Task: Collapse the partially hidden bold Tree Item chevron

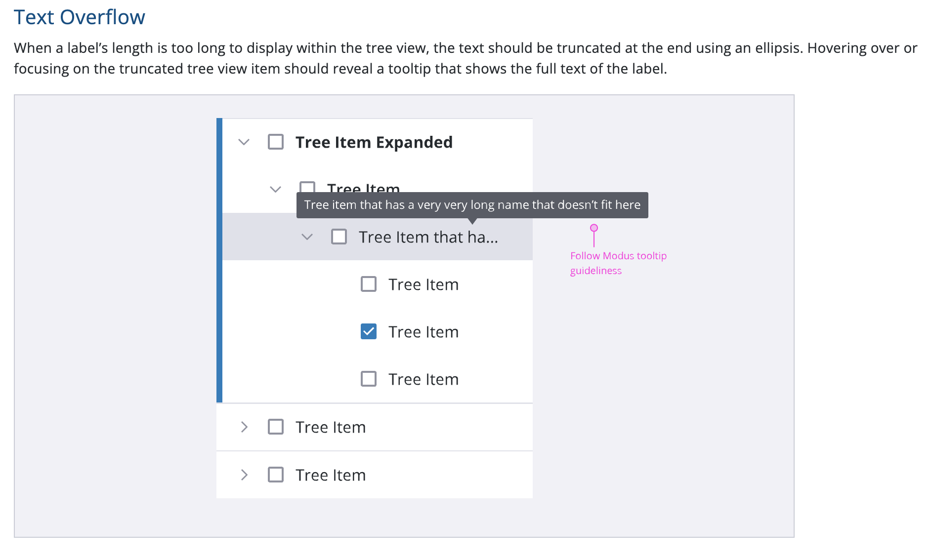Action: [275, 189]
